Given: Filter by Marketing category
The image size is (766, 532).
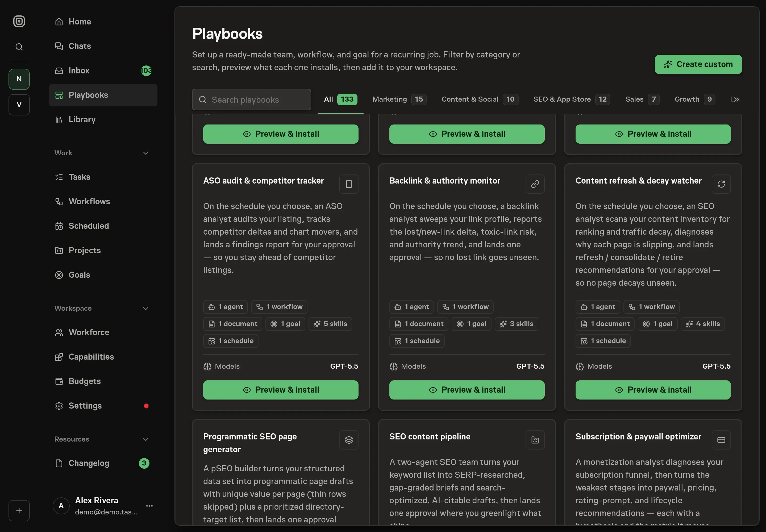Looking at the screenshot, I should [x=399, y=99].
